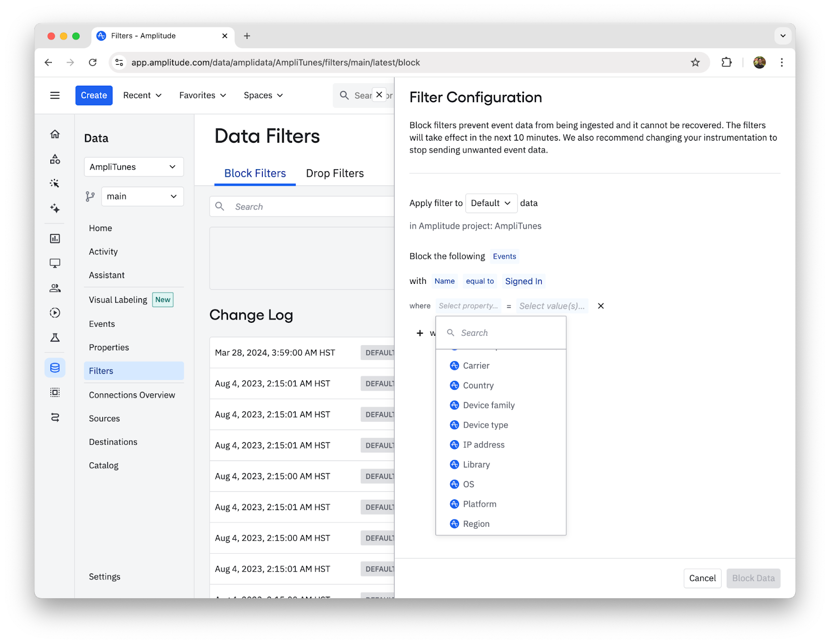830x644 pixels.
Task: Click the Events chip
Action: pos(505,256)
